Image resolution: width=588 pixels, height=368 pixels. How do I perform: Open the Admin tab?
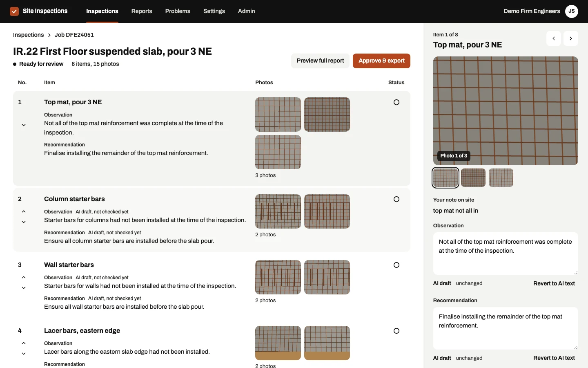click(x=246, y=11)
